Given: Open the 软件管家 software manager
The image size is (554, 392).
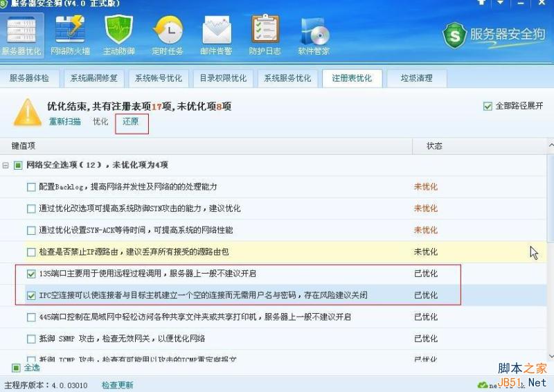Looking at the screenshot, I should [314, 35].
